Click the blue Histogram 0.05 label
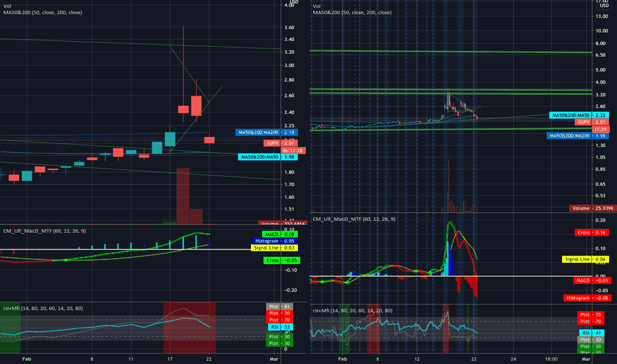The image size is (617, 364). coord(275,241)
